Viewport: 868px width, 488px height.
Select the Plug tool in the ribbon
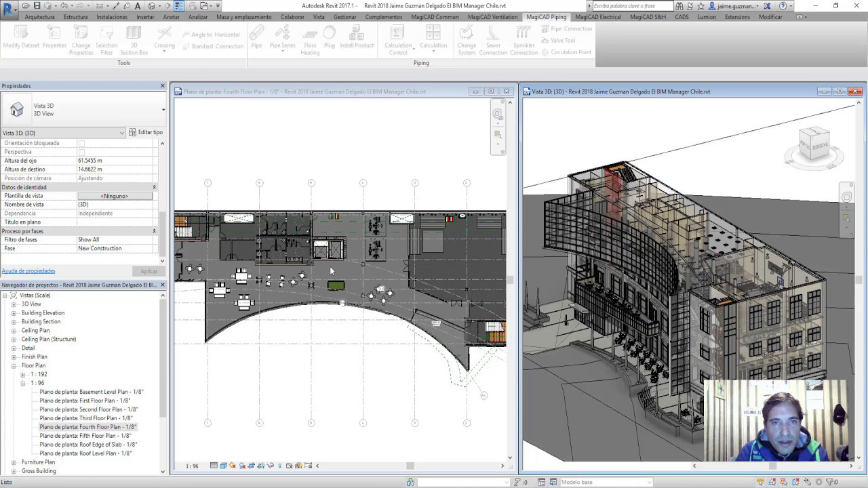tap(330, 37)
